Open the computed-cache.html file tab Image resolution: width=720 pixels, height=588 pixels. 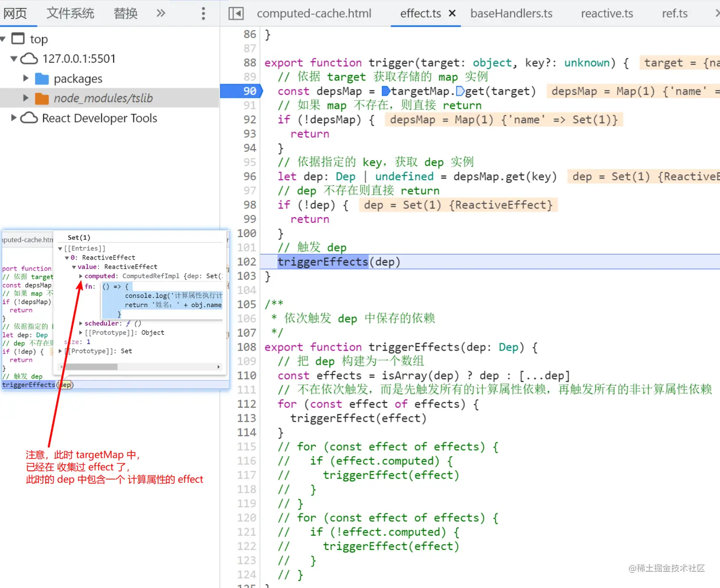(314, 13)
